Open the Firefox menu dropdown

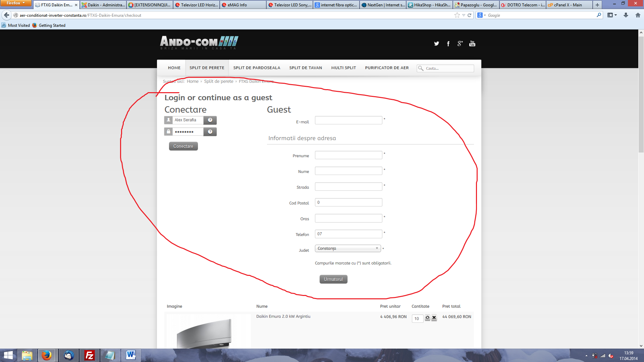tap(15, 3)
